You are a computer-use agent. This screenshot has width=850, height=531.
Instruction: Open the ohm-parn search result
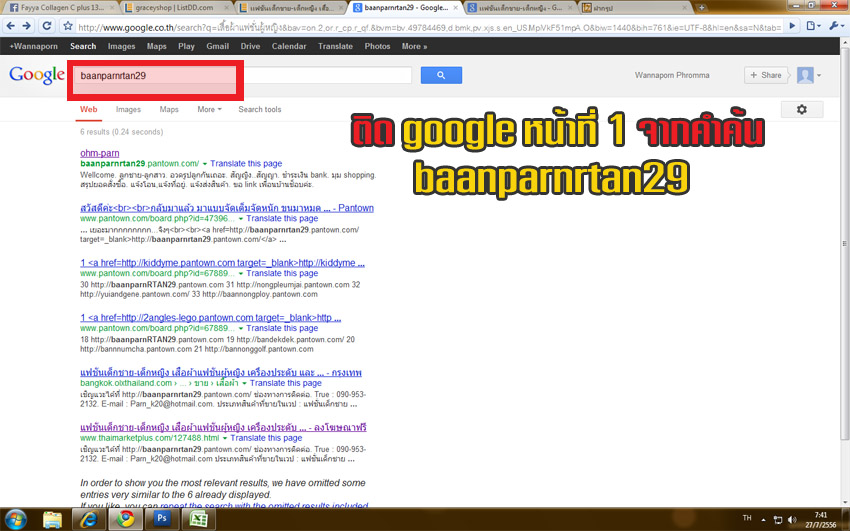tap(100, 153)
